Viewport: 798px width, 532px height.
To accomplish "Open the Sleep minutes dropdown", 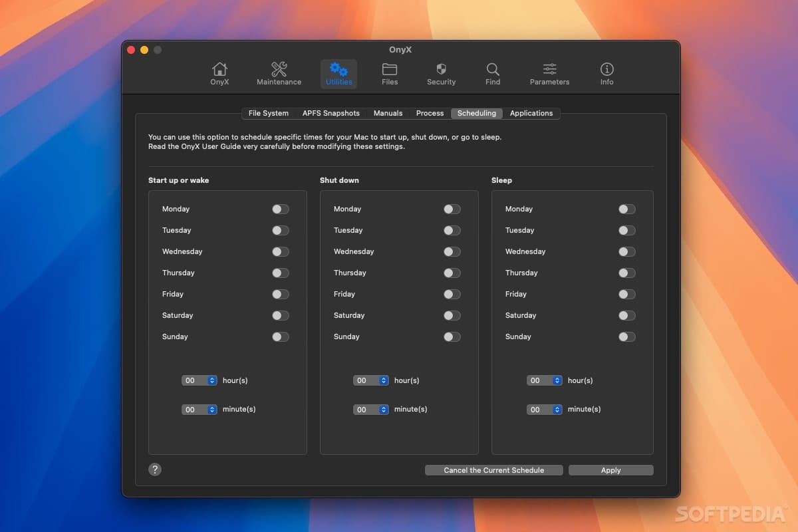I will coord(545,410).
